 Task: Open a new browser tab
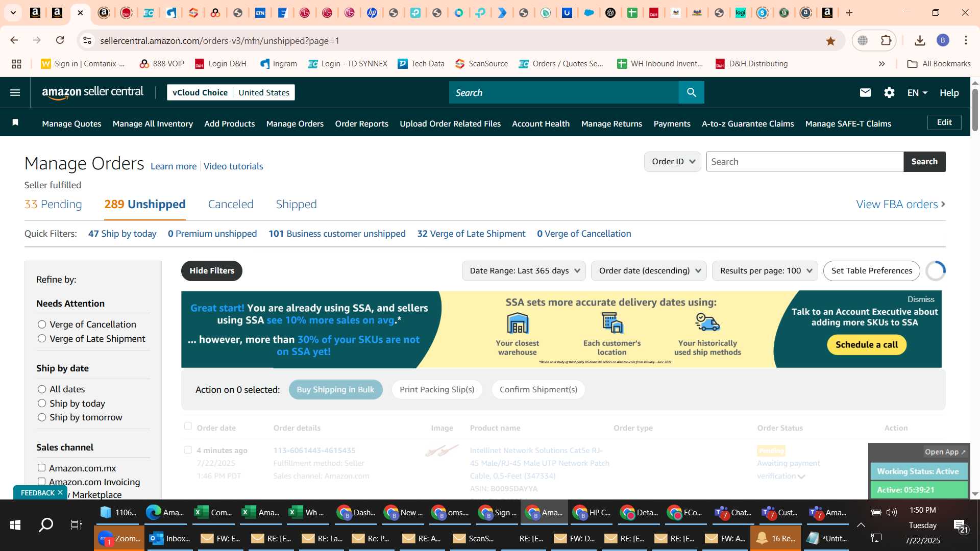[x=849, y=13]
